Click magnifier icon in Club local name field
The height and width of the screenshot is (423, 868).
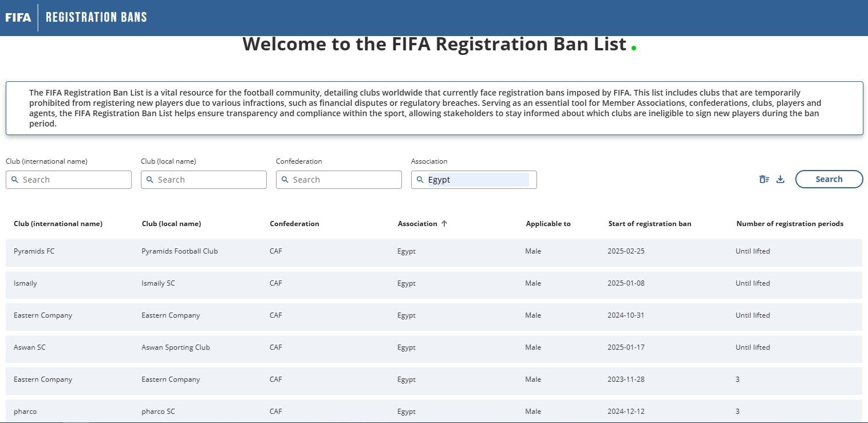[150, 180]
